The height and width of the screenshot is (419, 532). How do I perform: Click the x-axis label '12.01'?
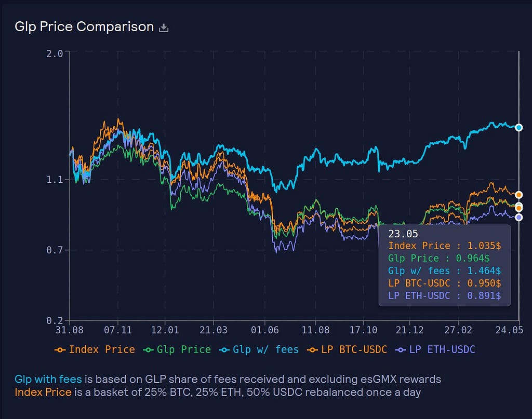tap(165, 330)
